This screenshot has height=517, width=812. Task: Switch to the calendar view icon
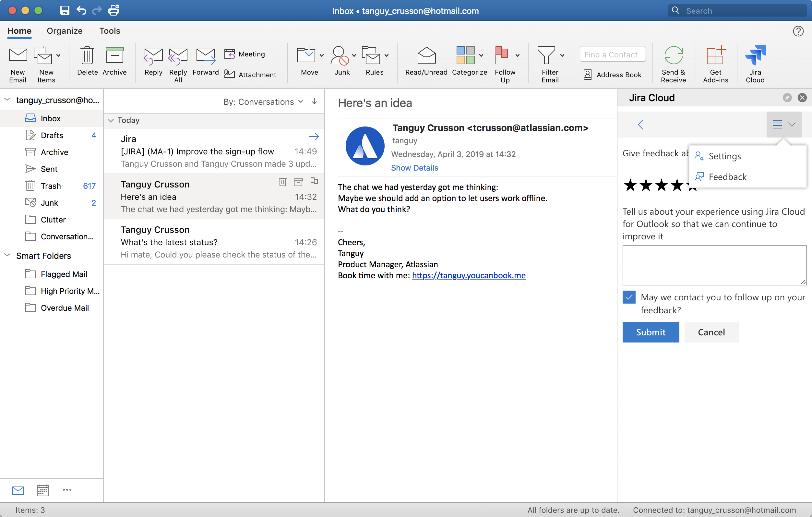tap(42, 490)
